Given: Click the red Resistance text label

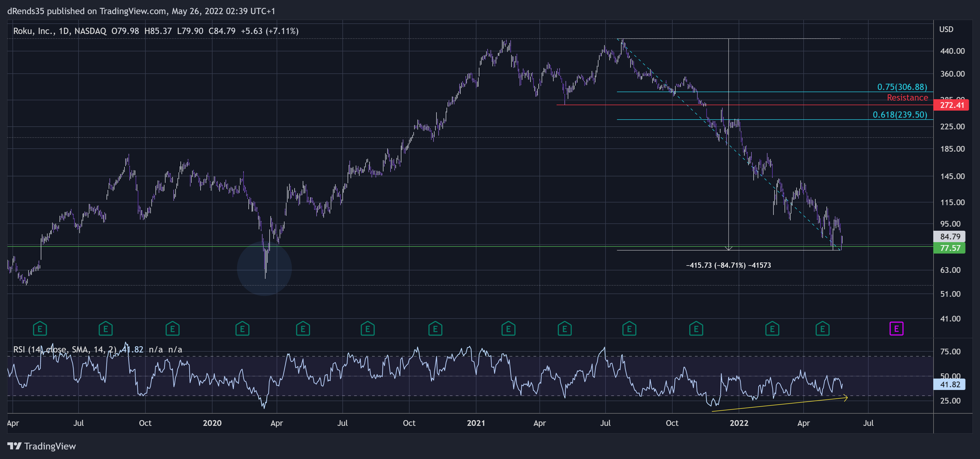Looking at the screenshot, I should (907, 98).
